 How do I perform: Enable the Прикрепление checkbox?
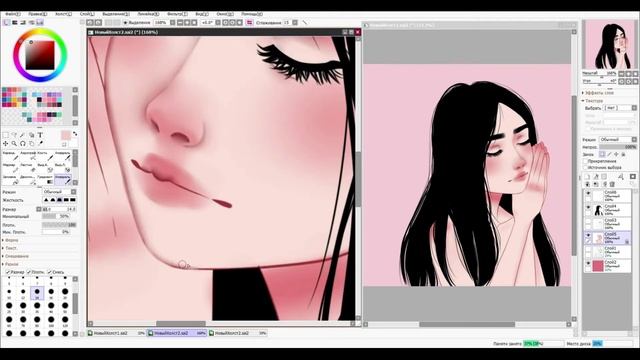(585, 161)
